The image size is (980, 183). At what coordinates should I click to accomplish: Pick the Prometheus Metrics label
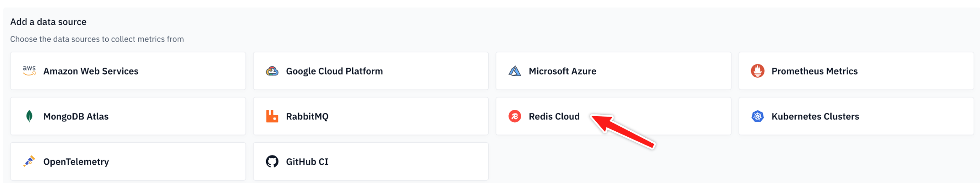[x=814, y=71]
